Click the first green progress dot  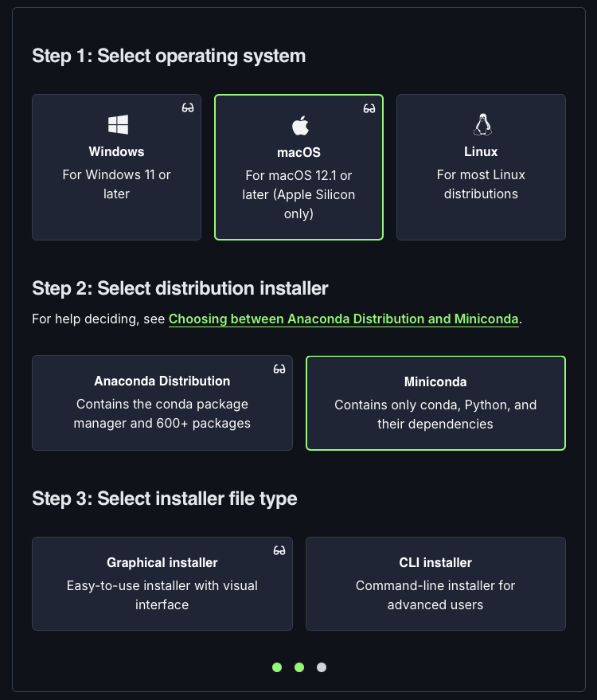coord(277,667)
